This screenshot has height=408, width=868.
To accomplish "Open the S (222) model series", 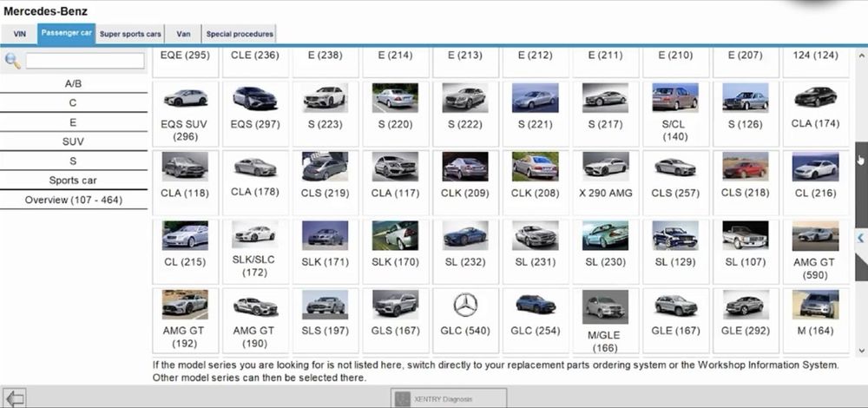I will tap(465, 114).
